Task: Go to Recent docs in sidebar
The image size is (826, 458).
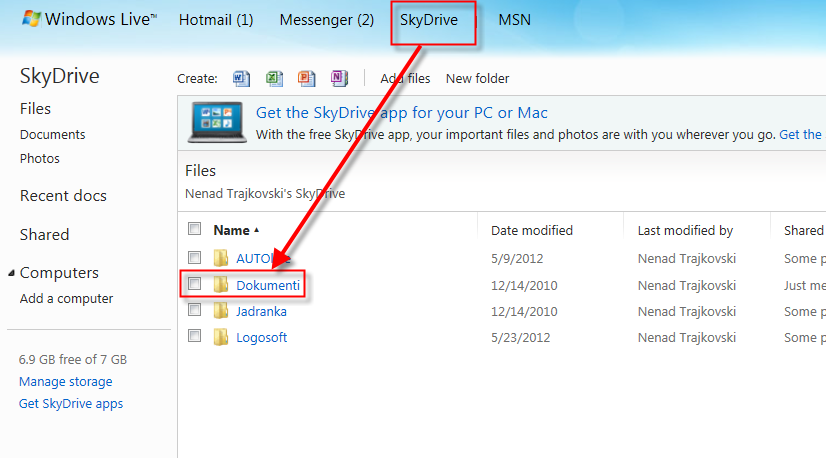Action: pyautogui.click(x=63, y=196)
